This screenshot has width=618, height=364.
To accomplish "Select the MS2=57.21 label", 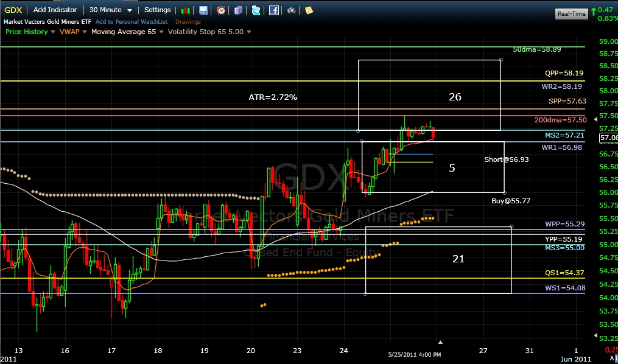I will (x=564, y=136).
